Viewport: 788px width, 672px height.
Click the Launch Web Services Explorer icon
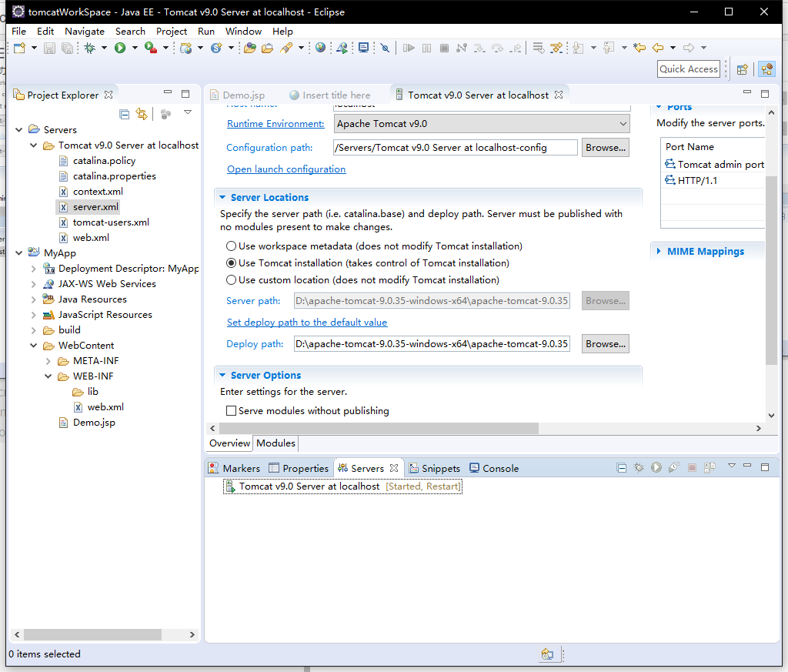342,48
